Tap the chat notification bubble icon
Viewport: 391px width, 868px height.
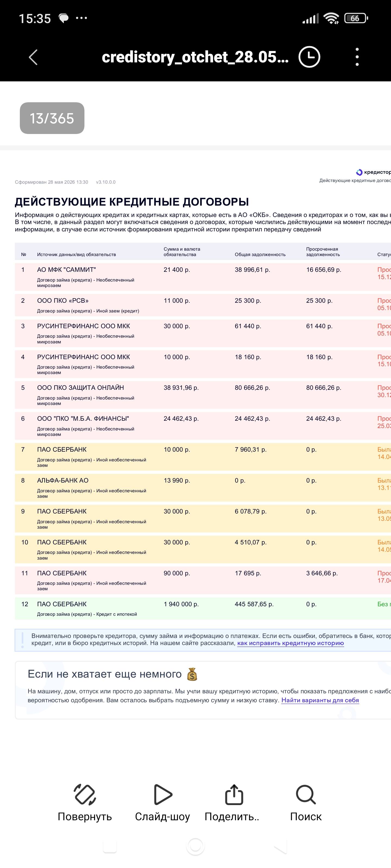click(x=64, y=18)
